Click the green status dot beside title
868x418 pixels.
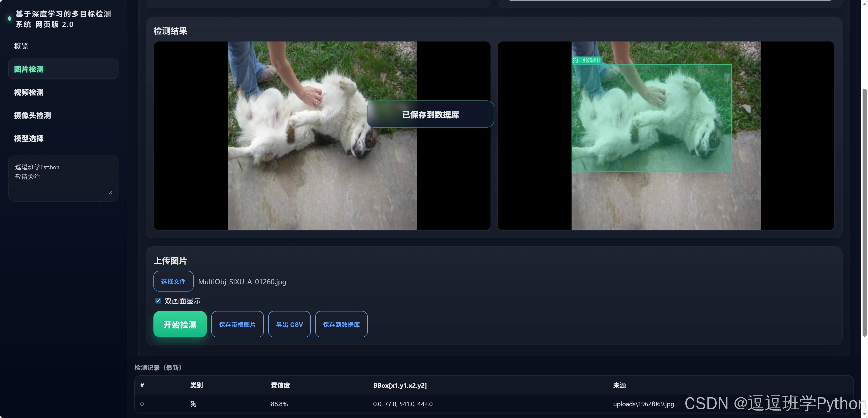[10, 19]
